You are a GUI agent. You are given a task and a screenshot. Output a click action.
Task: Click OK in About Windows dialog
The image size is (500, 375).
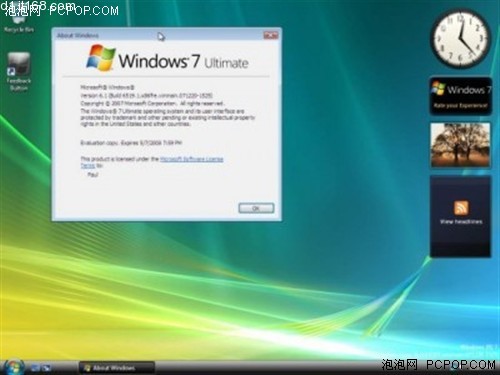[x=256, y=208]
